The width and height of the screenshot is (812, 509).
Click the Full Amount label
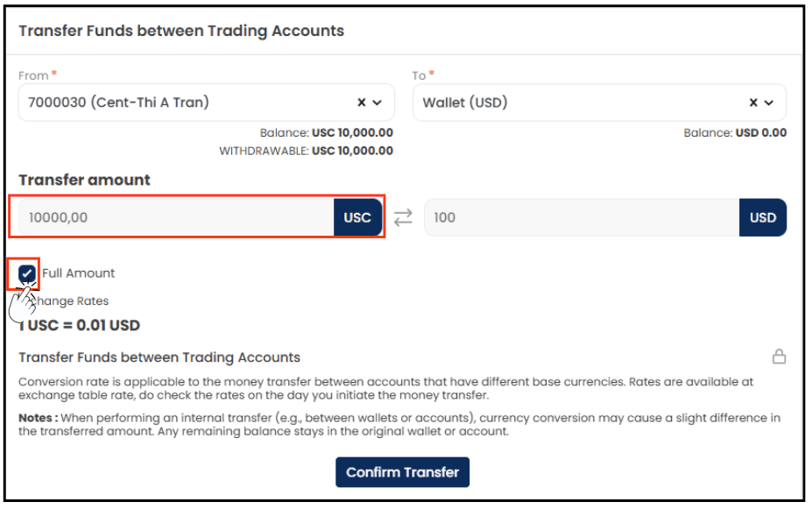(78, 272)
